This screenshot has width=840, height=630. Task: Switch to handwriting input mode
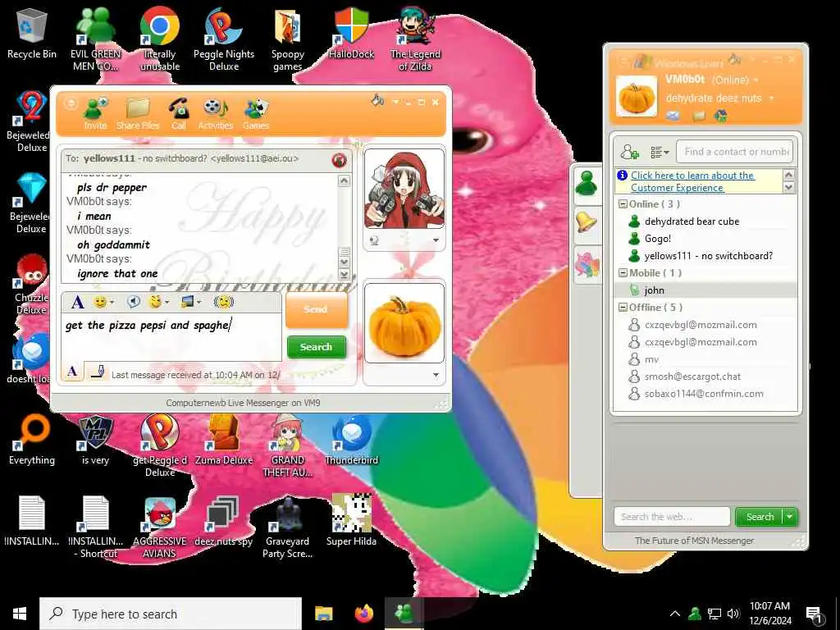98,372
